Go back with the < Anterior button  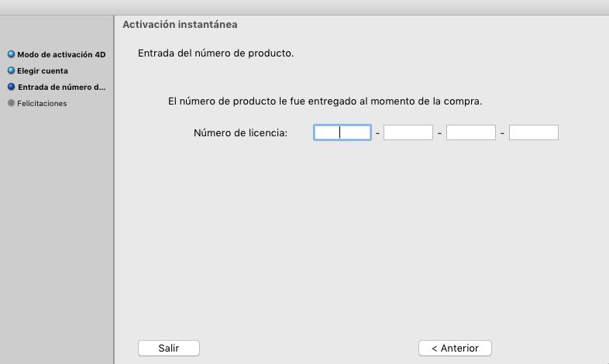[455, 348]
